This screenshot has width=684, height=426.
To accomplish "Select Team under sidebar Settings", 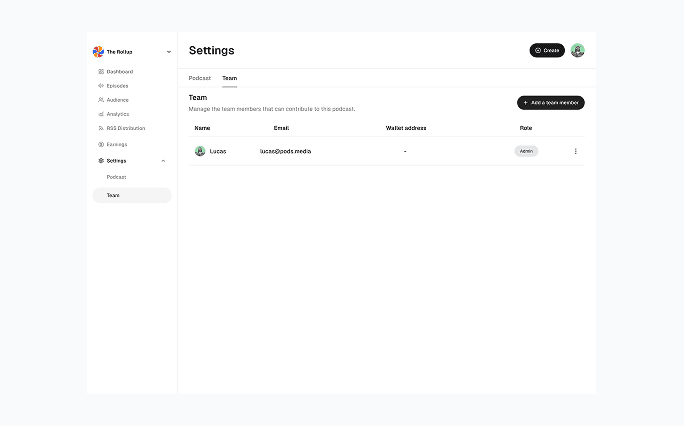I will (x=132, y=195).
